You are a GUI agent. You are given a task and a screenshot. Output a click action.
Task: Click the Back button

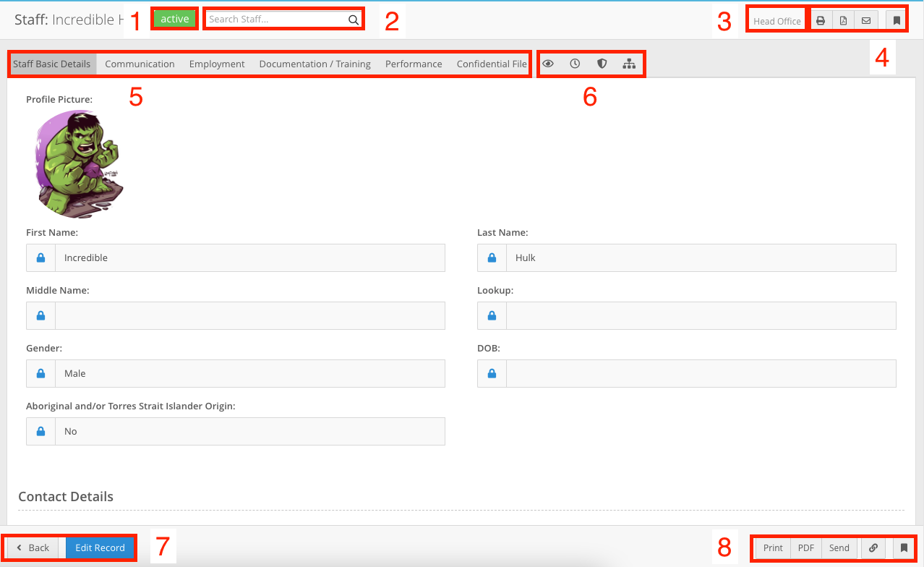[x=33, y=547]
